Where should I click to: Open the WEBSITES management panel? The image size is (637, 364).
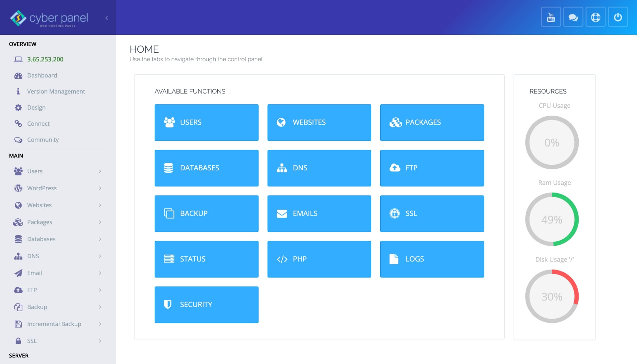coord(319,122)
